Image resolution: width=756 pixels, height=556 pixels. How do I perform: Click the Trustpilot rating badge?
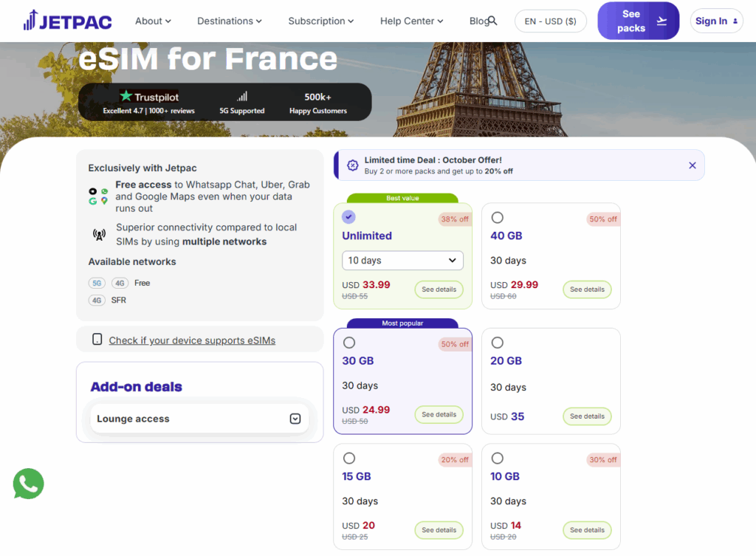coord(149,97)
